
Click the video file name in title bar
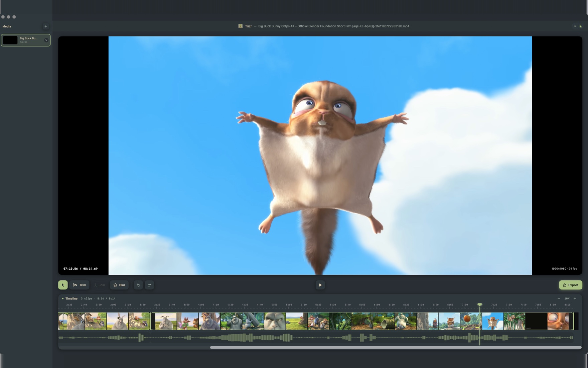pos(334,26)
